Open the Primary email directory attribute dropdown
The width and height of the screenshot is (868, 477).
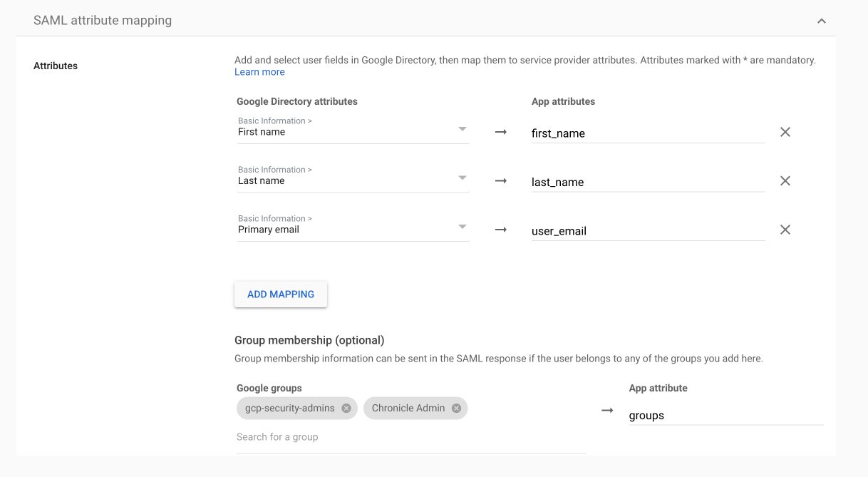[353, 227]
